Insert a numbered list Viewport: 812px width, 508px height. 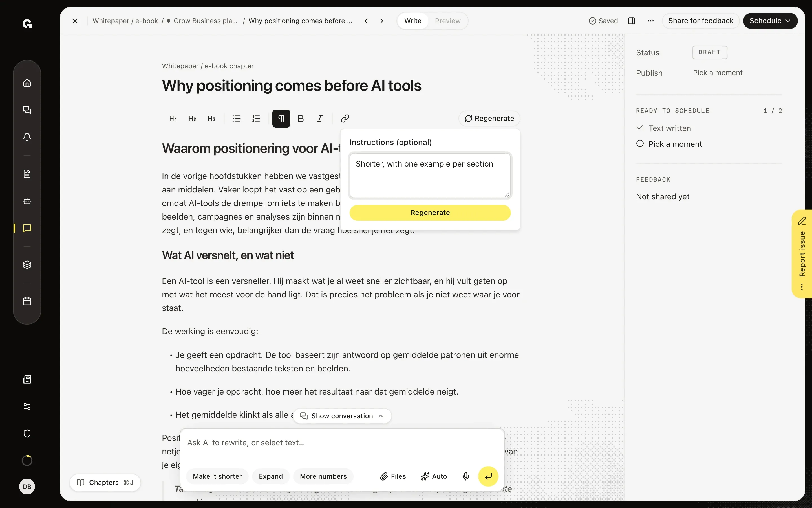pos(256,119)
